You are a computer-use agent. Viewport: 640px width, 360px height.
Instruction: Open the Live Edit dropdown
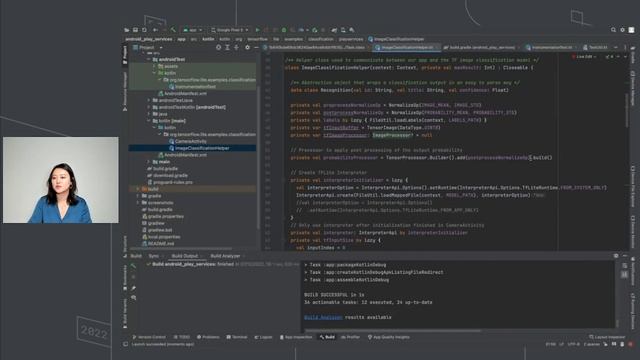[x=583, y=57]
